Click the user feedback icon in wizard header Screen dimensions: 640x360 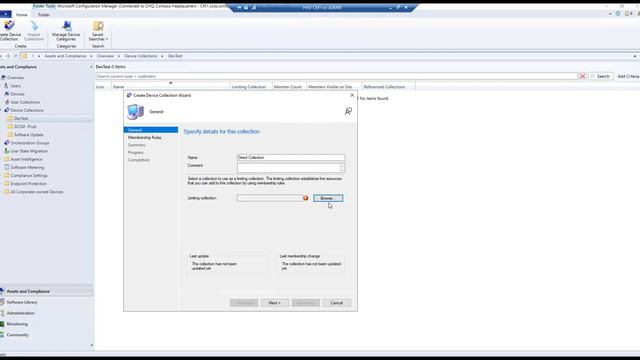pos(348,111)
